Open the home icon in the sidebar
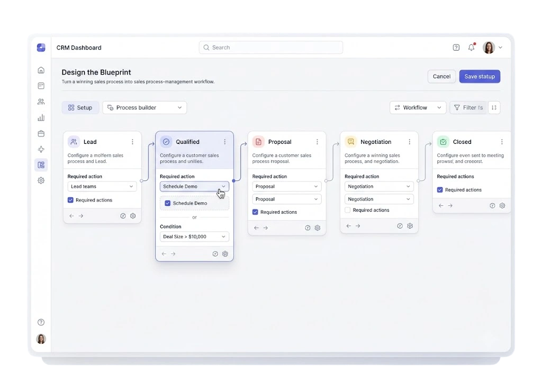This screenshot has width=542, height=392. 41,70
